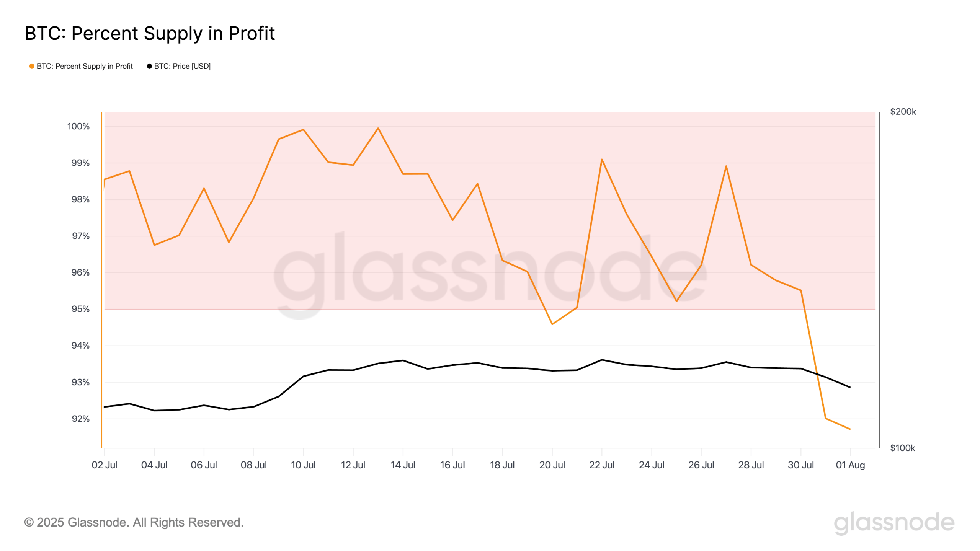This screenshot has height=551, width=980.
Task: Click the glassnode logo at bottom right
Action: tap(894, 523)
